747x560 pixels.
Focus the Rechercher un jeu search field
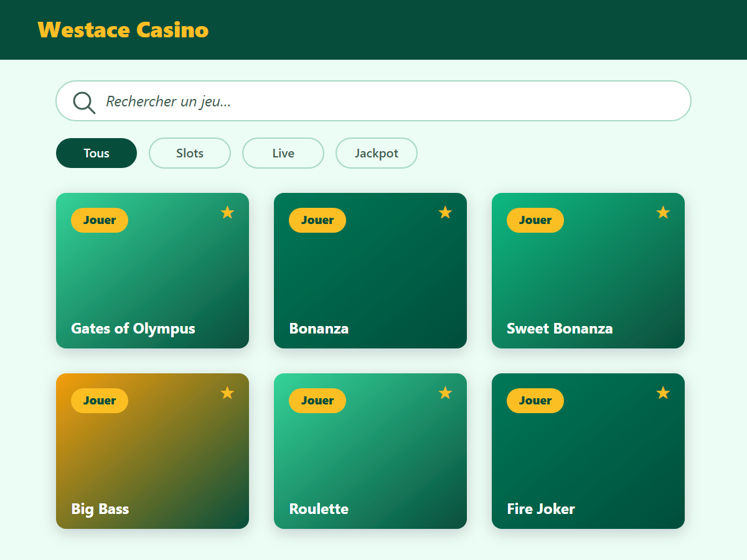click(374, 101)
